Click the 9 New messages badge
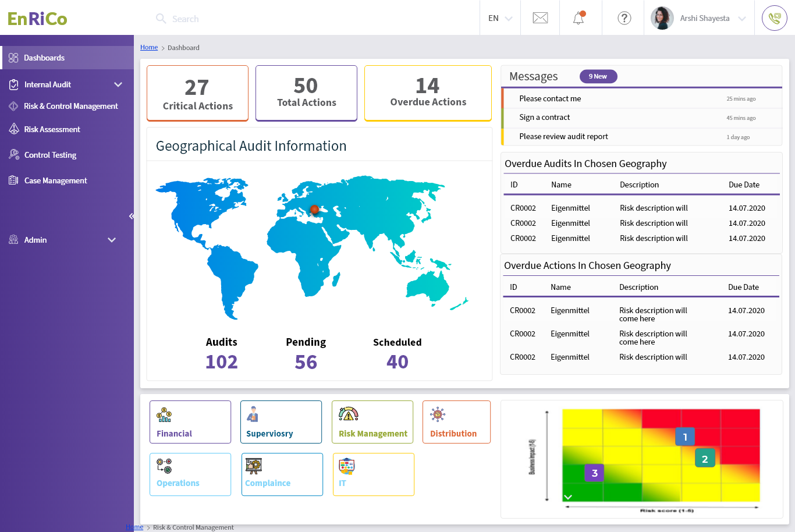This screenshot has width=795, height=532. click(598, 76)
